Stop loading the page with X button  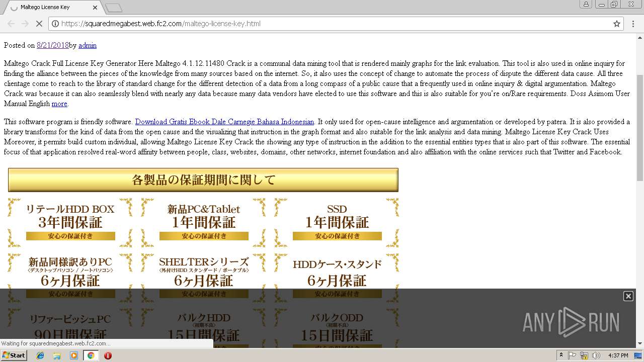pyautogui.click(x=39, y=24)
